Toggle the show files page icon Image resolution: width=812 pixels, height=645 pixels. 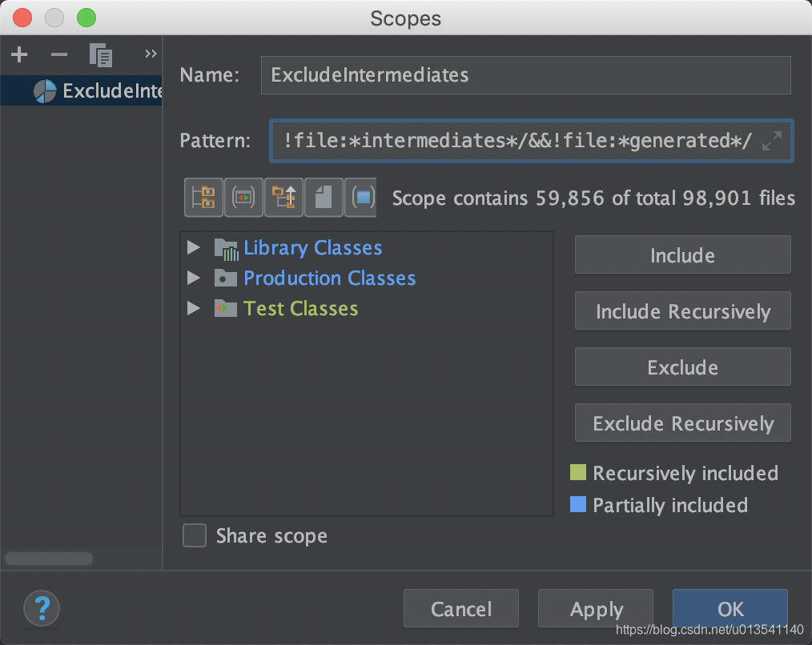tap(324, 197)
